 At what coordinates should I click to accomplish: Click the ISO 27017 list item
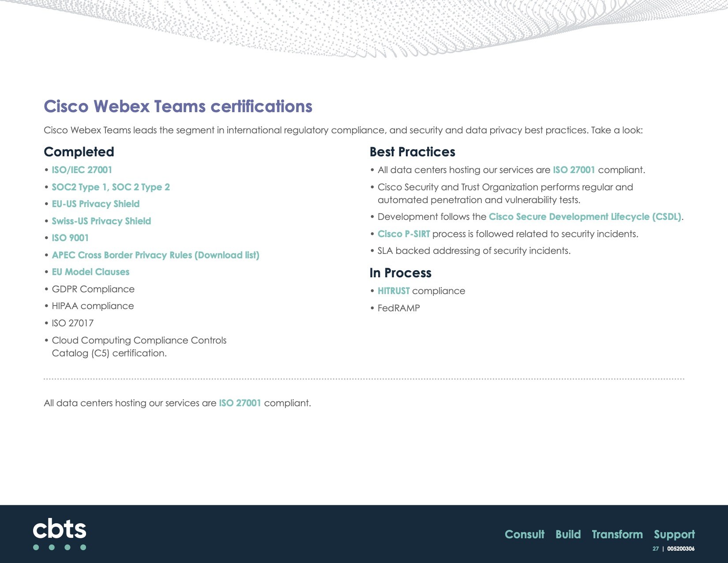(73, 323)
